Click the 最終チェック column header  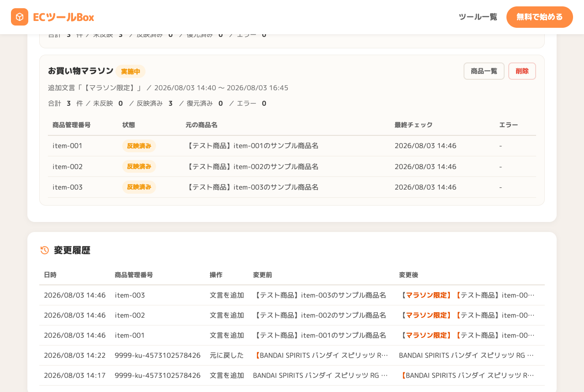point(413,125)
